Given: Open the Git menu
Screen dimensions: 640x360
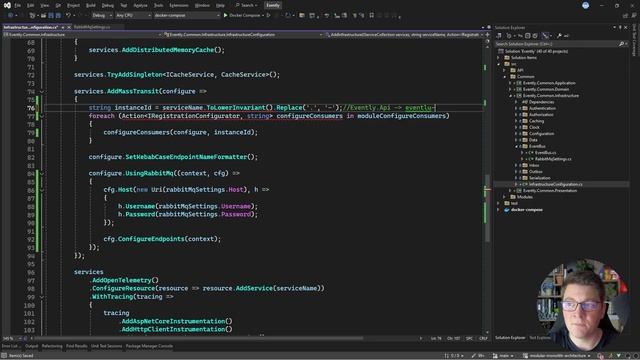Looking at the screenshot, I should (x=58, y=5).
